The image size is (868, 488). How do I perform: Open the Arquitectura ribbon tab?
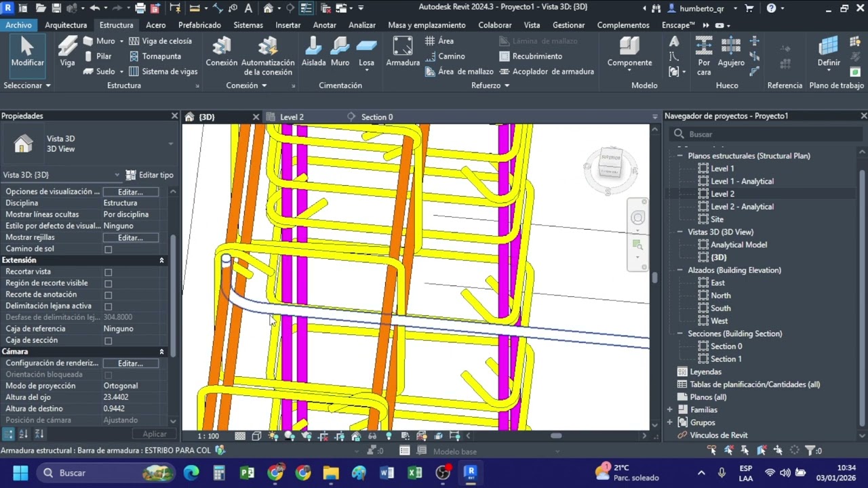coord(66,25)
